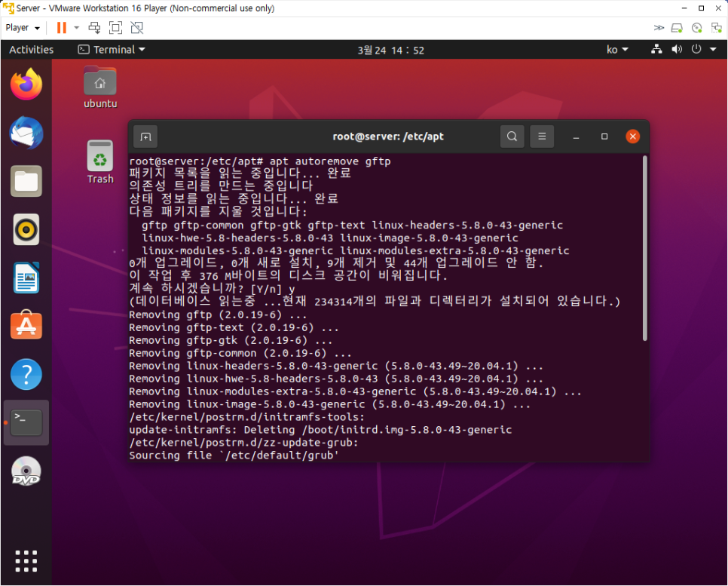Open Firefox from the dock
Image resolution: width=728 pixels, height=586 pixels.
[x=26, y=84]
